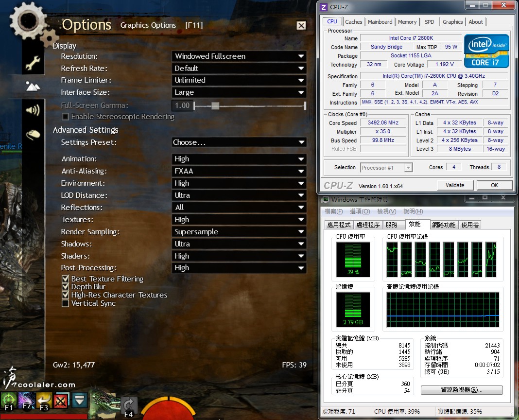Open Task Manager 檔案(F) menu
519x420 pixels.
click(334, 211)
